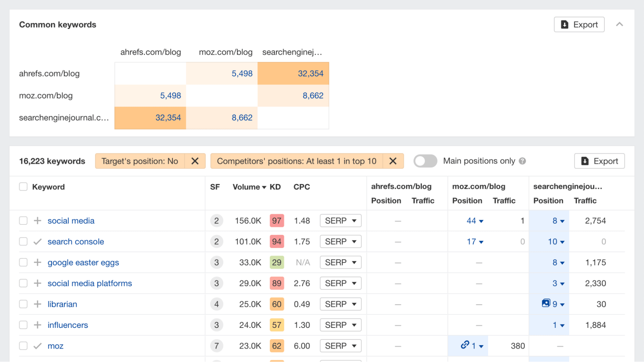644x362 pixels.
Task: Open the Volume sort dropdown
Action: point(264,187)
